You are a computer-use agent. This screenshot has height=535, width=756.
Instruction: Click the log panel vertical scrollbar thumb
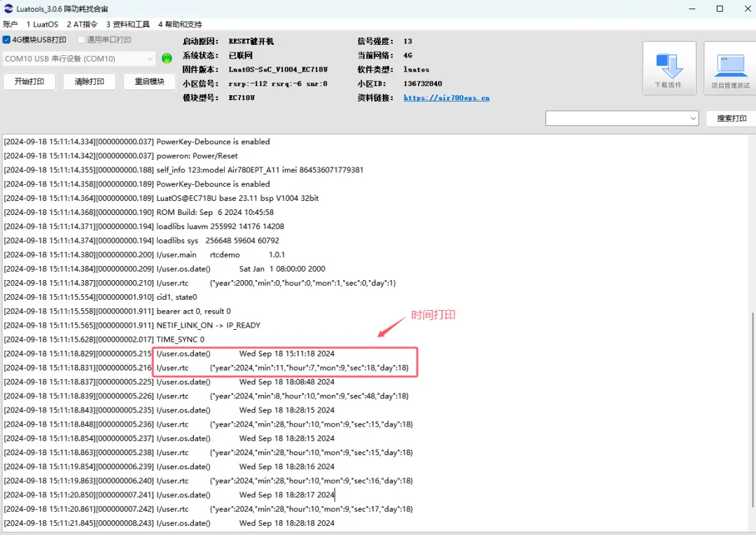752,409
